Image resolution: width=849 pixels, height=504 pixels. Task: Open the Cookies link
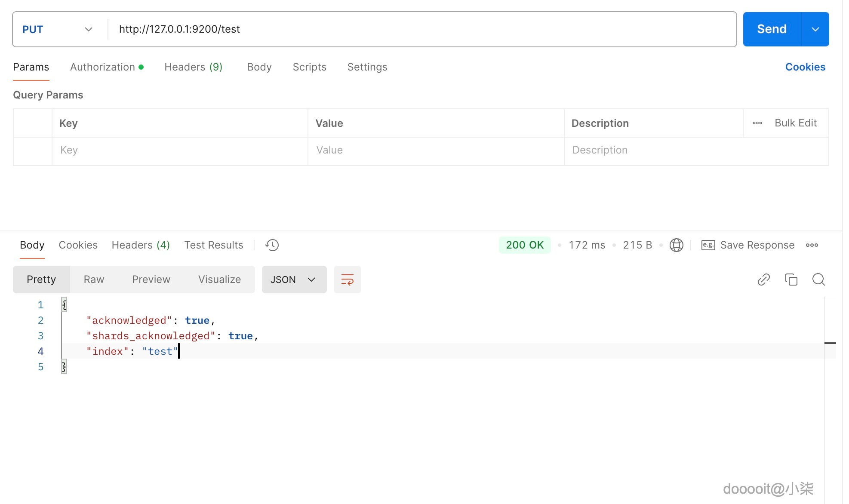point(805,67)
